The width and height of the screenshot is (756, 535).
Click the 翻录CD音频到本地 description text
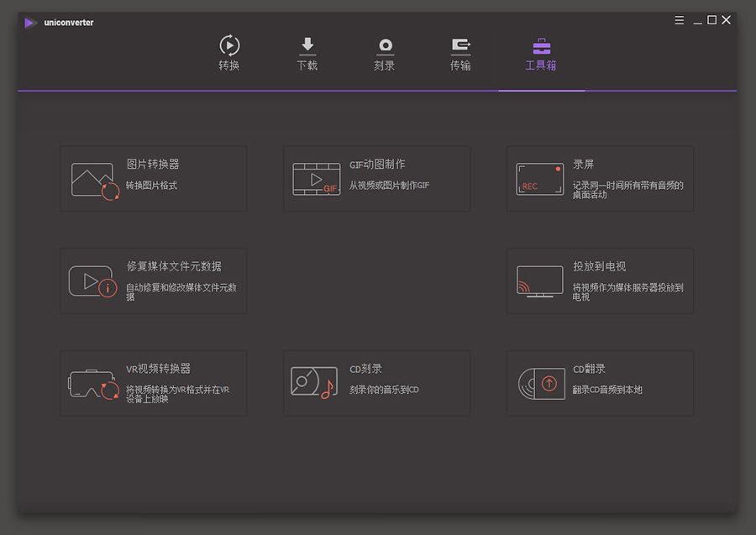pyautogui.click(x=607, y=390)
